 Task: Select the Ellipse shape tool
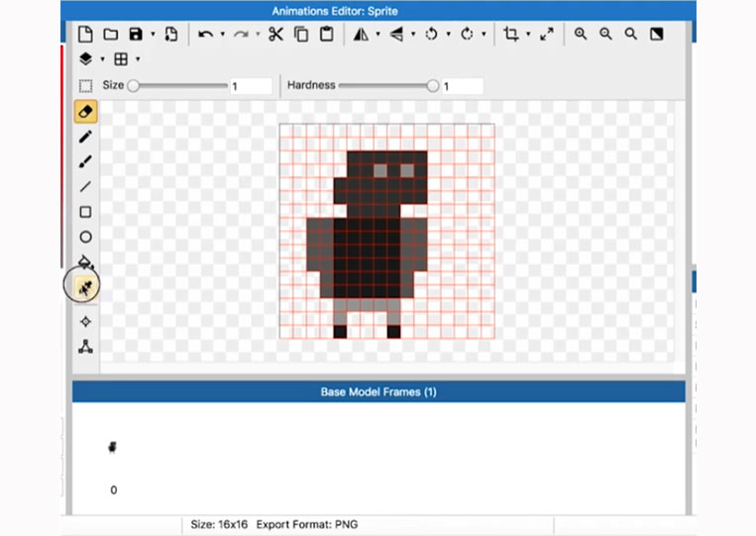(85, 237)
